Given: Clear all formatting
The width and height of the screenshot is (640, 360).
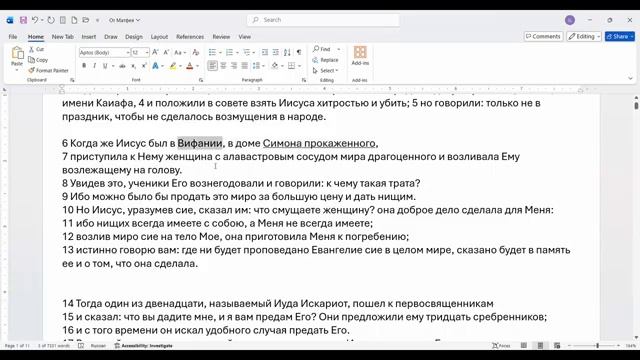Looking at the screenshot, I should click(x=196, y=52).
